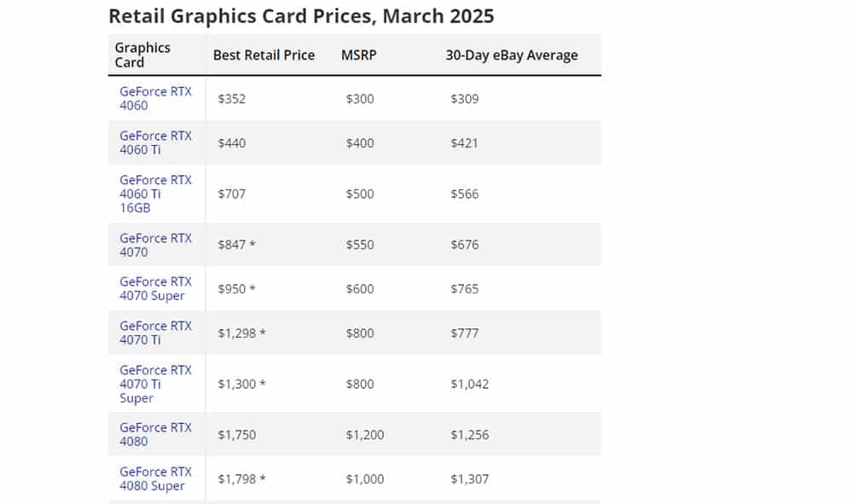This screenshot has width=853, height=504.
Task: Select the $1,042 eBay average cell
Action: tap(469, 384)
